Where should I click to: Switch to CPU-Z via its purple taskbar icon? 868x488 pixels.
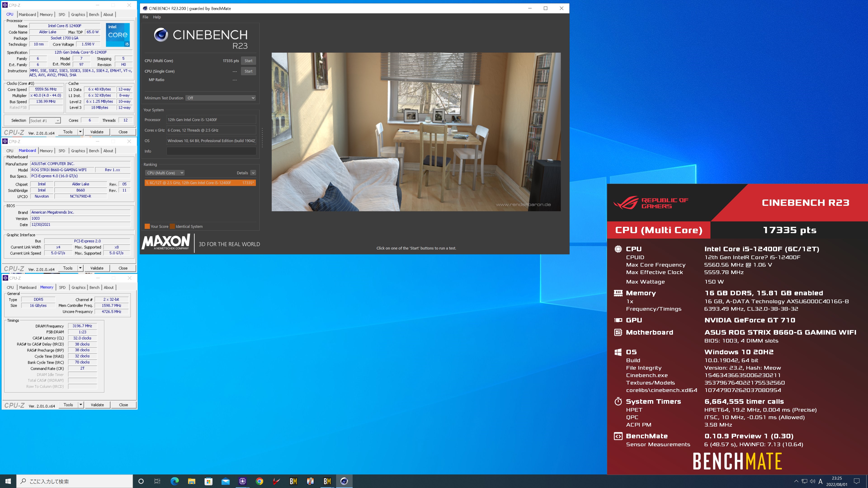tap(242, 481)
